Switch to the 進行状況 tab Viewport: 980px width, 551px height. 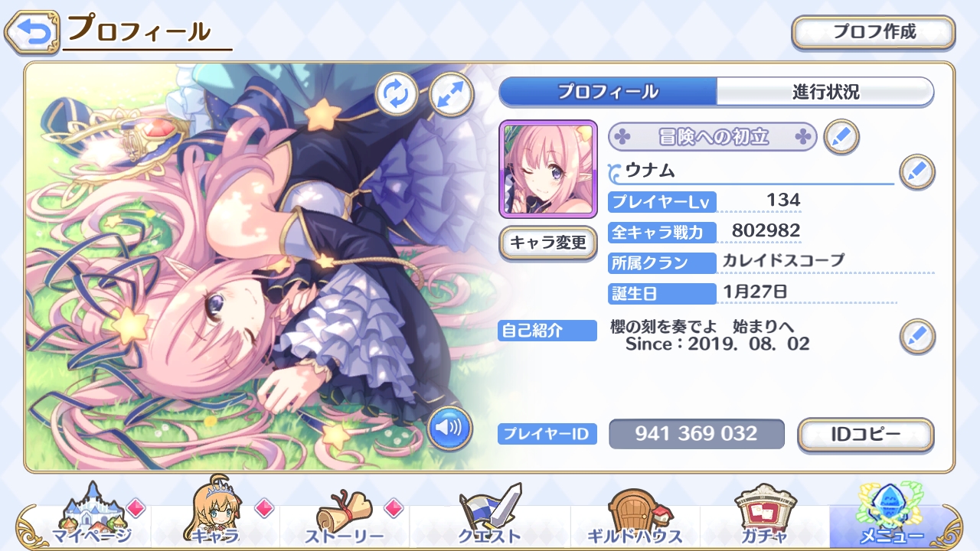tap(825, 92)
